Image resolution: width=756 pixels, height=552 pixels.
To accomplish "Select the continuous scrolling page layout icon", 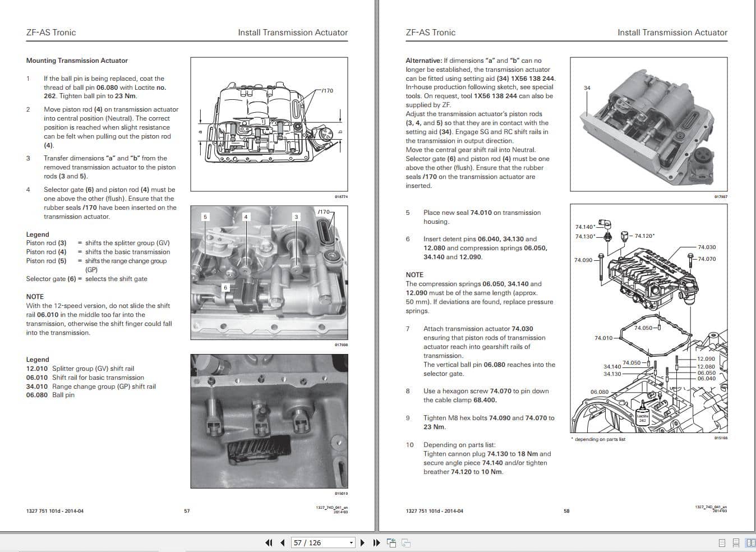I will click(x=736, y=542).
